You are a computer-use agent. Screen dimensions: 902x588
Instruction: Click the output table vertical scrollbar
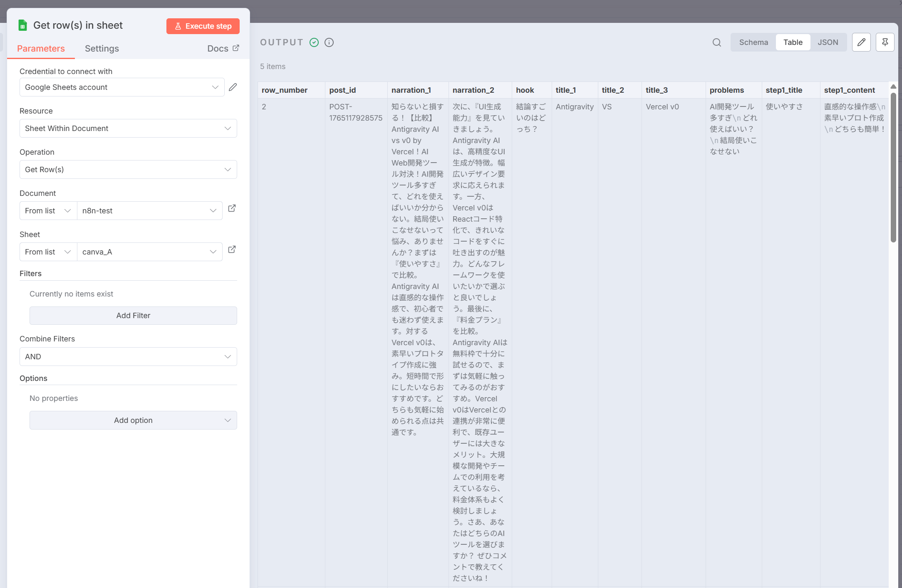point(893,166)
